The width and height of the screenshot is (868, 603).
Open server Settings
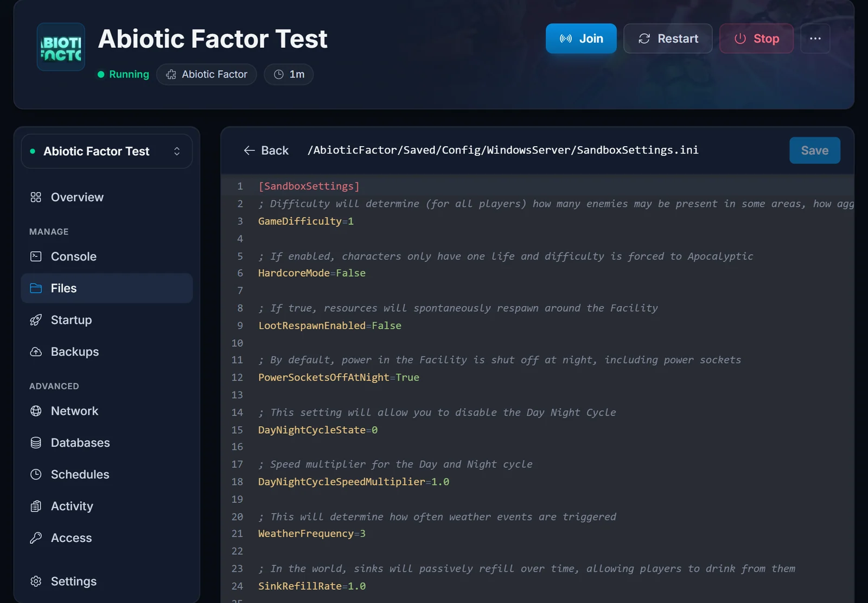107,581
